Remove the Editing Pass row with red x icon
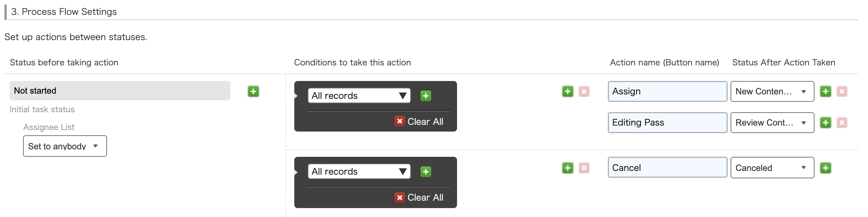The width and height of the screenshot is (868, 217). 841,122
